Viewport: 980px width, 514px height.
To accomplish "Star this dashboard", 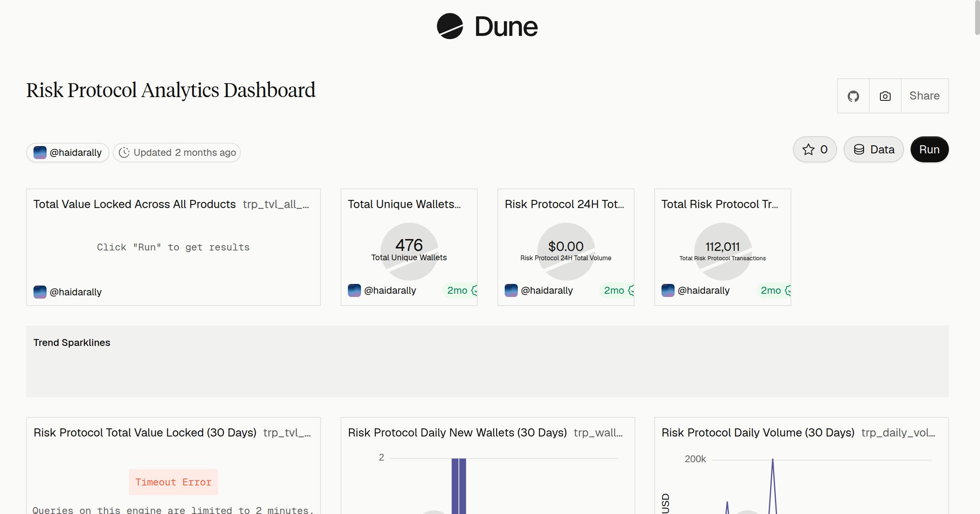I will pyautogui.click(x=815, y=149).
